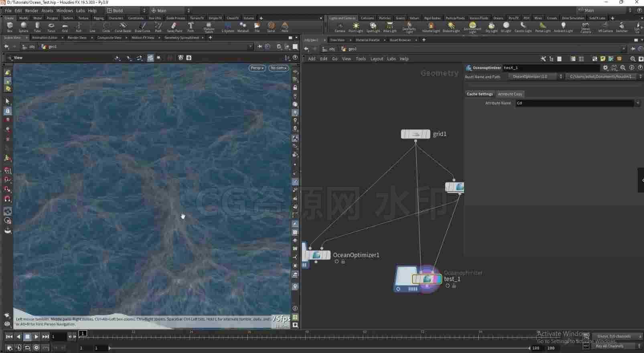This screenshot has height=353, width=644.
Task: Open the Render menu
Action: (32, 10)
